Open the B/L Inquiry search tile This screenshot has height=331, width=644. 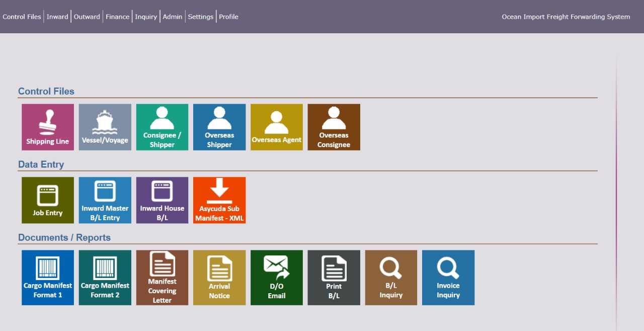391,278
